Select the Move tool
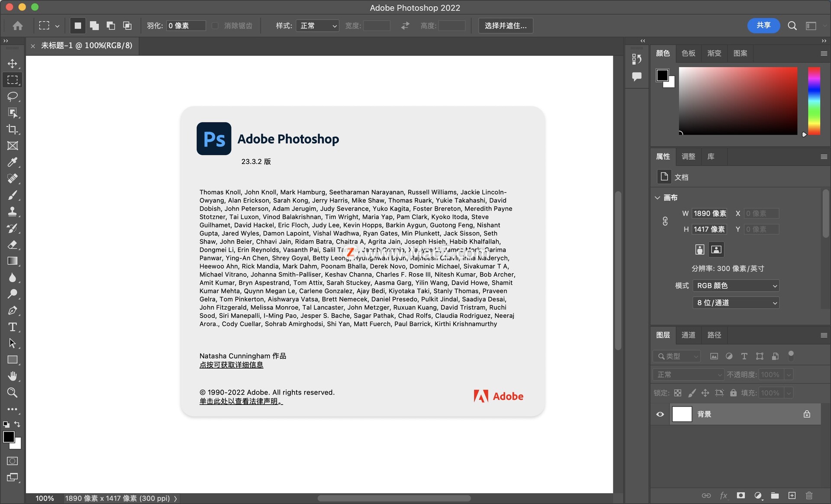This screenshot has width=831, height=504. click(13, 64)
